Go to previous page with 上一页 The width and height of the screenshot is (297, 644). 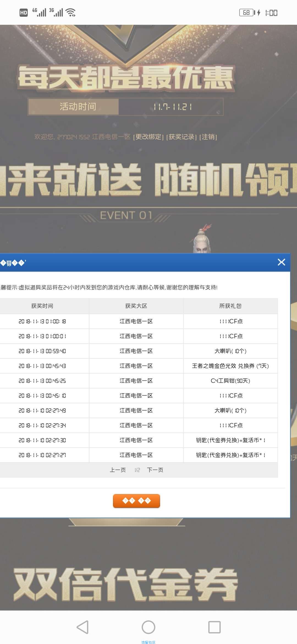pos(118,470)
